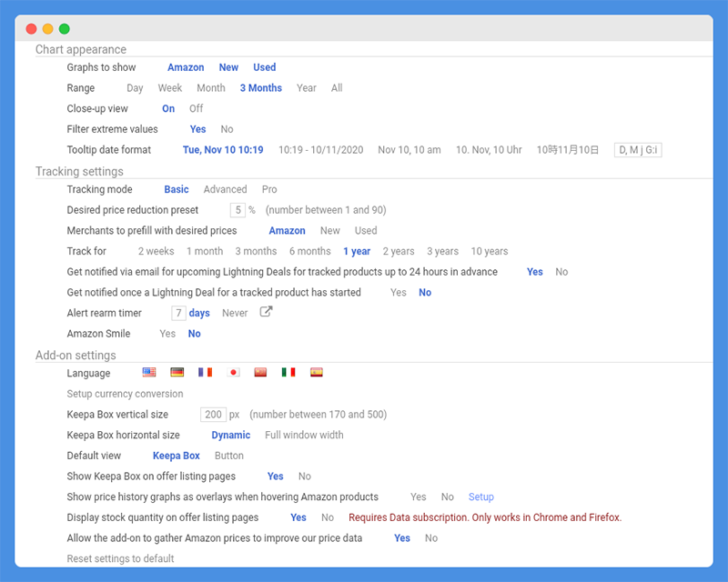
Task: Open the external link icon beside Alert rearm timer
Action: (266, 311)
